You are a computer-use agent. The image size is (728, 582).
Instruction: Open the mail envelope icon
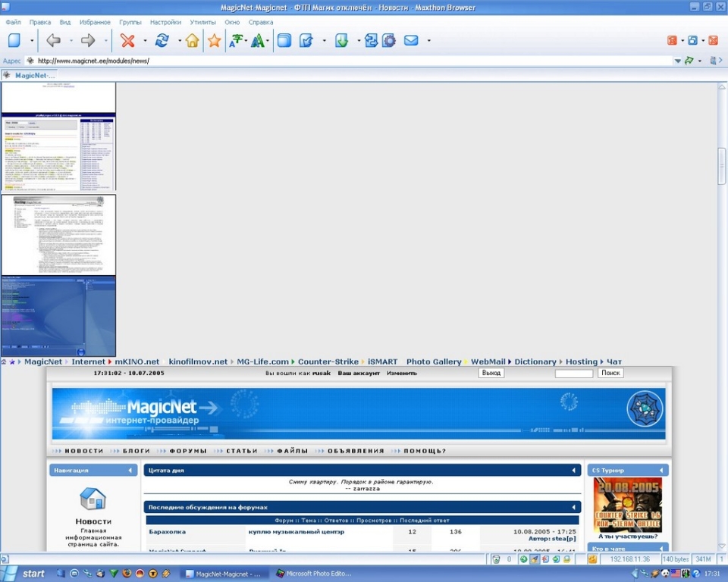point(411,40)
